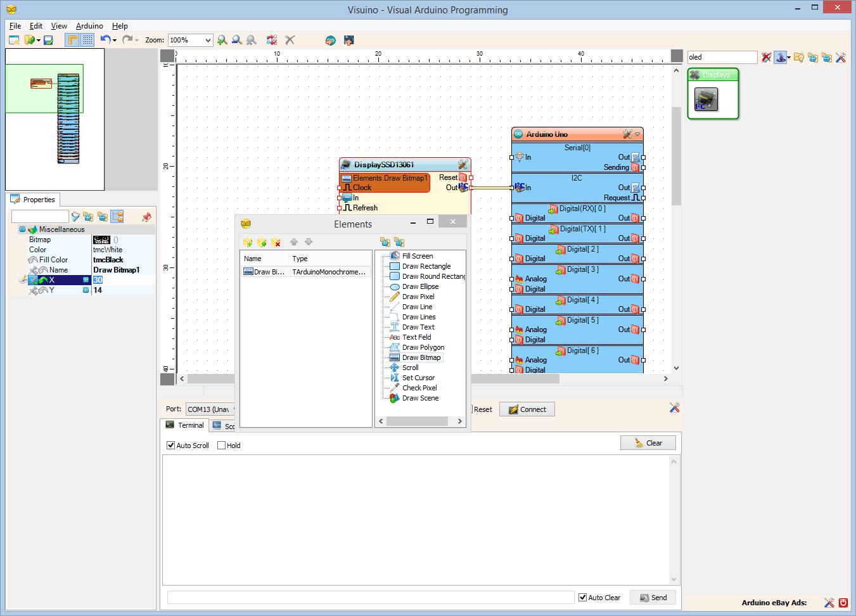Viewport: 856px width, 616px height.
Task: Open the Arduino menu
Action: pos(89,26)
